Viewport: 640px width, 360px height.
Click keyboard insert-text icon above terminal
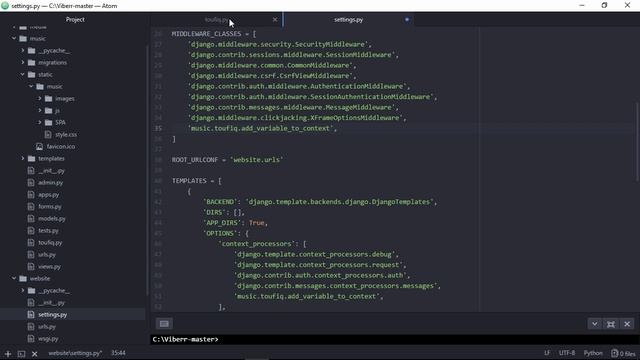pos(164,324)
